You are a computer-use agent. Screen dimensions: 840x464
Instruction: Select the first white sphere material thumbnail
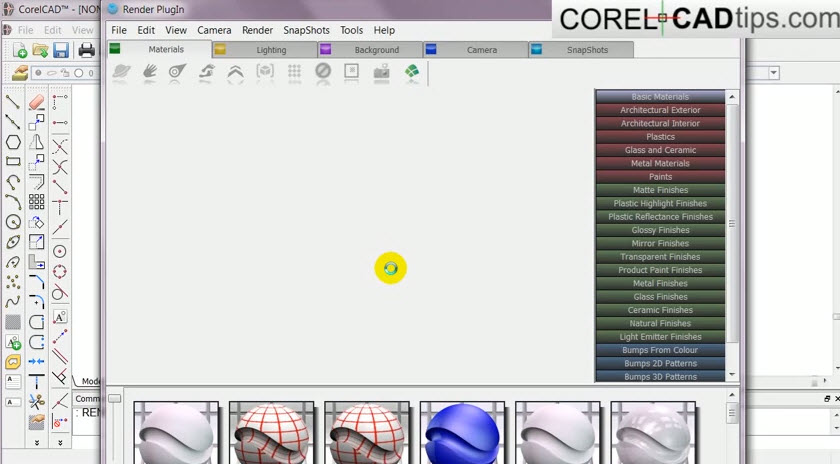pos(176,432)
